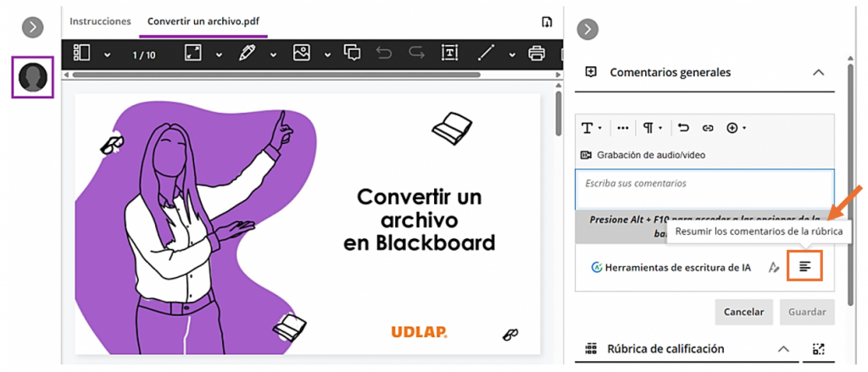Open the zoom options dropdown arrow
The image size is (868, 372).
(218, 54)
